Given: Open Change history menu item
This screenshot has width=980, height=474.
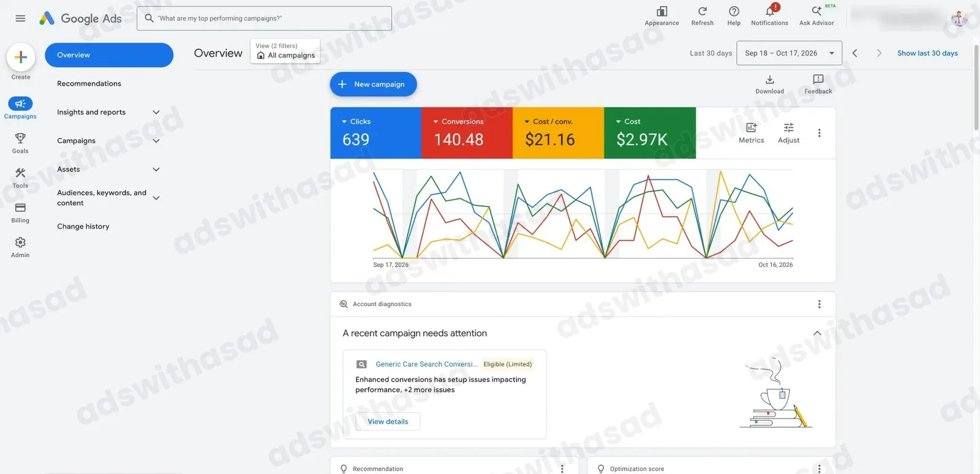Looking at the screenshot, I should coord(83,227).
